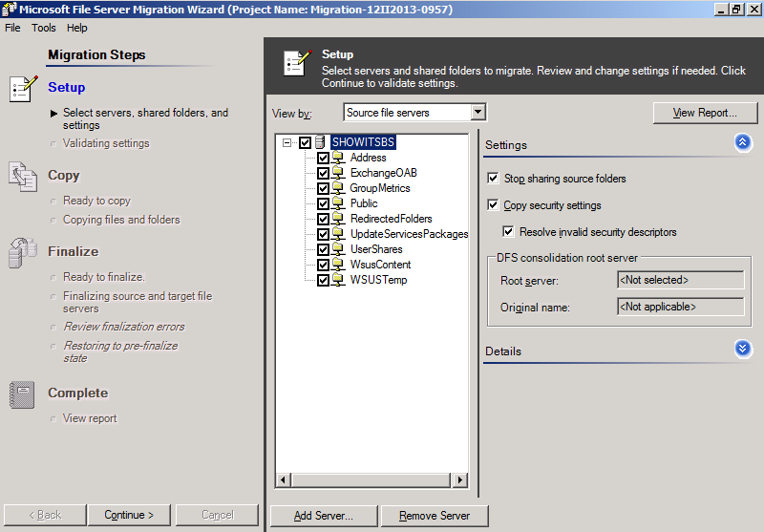Select the UserShares folder label

(x=376, y=249)
